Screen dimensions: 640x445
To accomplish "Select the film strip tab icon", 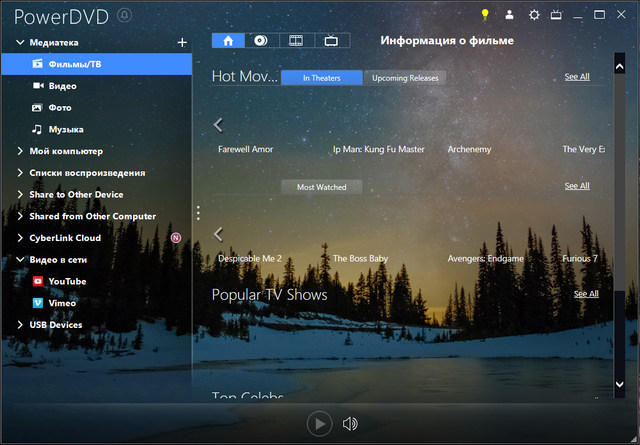I will 295,41.
